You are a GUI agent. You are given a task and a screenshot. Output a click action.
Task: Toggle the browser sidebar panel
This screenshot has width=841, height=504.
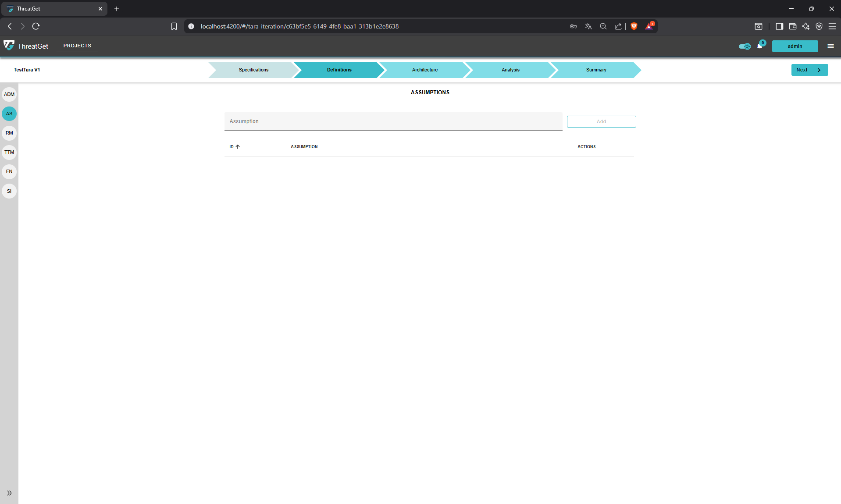[779, 26]
